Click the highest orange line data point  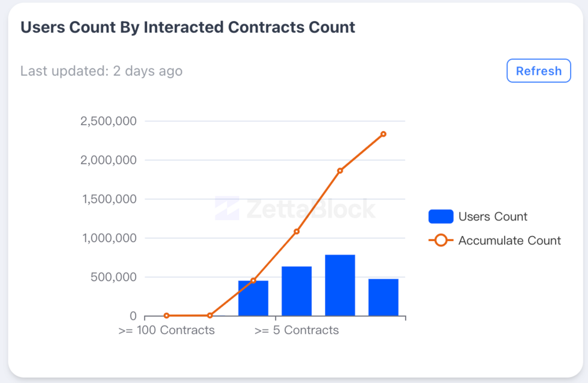(383, 134)
